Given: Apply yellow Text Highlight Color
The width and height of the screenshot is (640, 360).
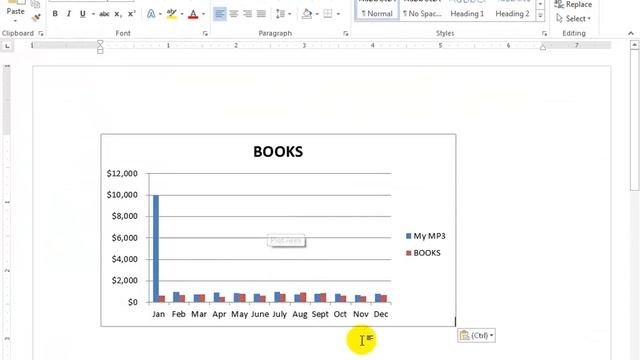Looking at the screenshot, I should point(172,14).
